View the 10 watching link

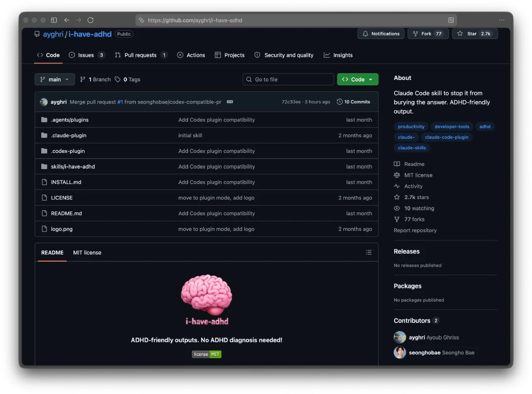click(414, 208)
